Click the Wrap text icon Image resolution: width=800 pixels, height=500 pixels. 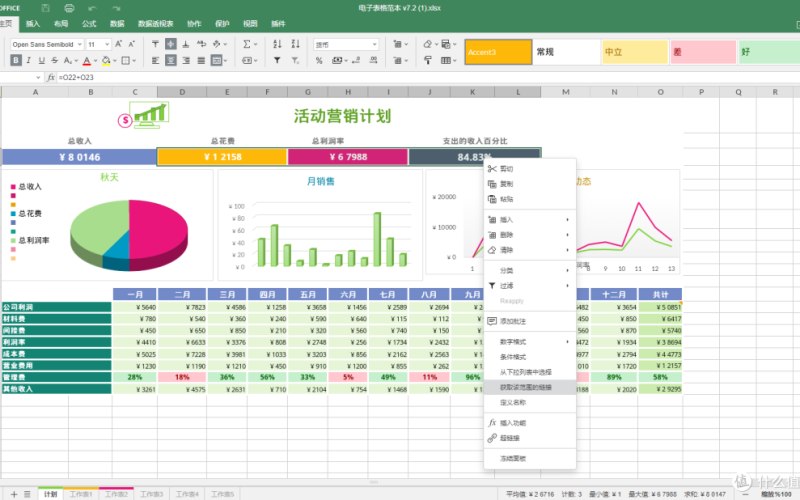click(202, 44)
